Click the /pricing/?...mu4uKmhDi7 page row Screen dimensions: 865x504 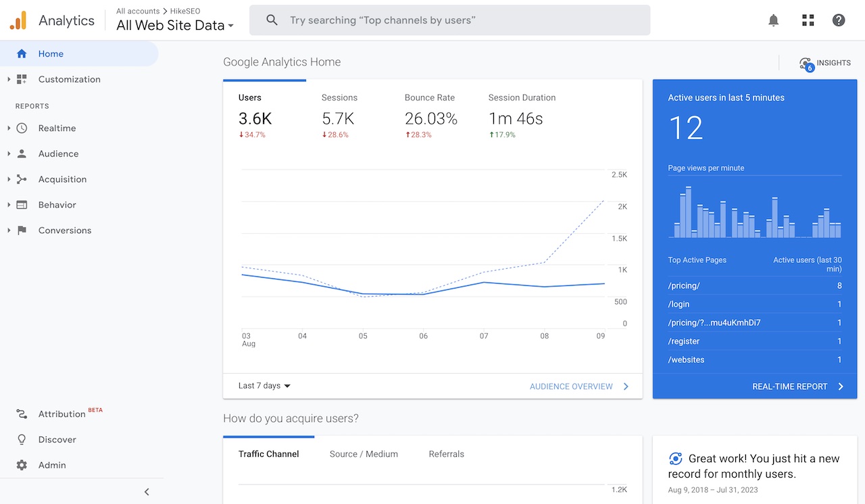pyautogui.click(x=755, y=323)
